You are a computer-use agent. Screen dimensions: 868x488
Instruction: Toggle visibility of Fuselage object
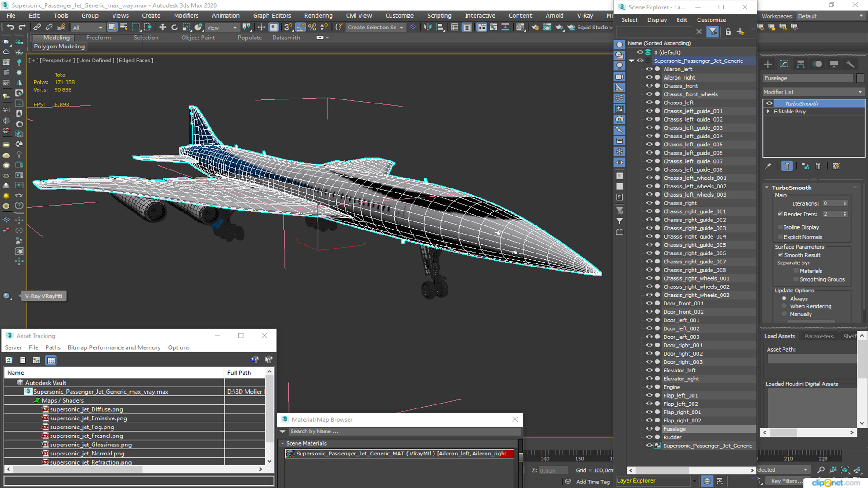pyautogui.click(x=648, y=428)
